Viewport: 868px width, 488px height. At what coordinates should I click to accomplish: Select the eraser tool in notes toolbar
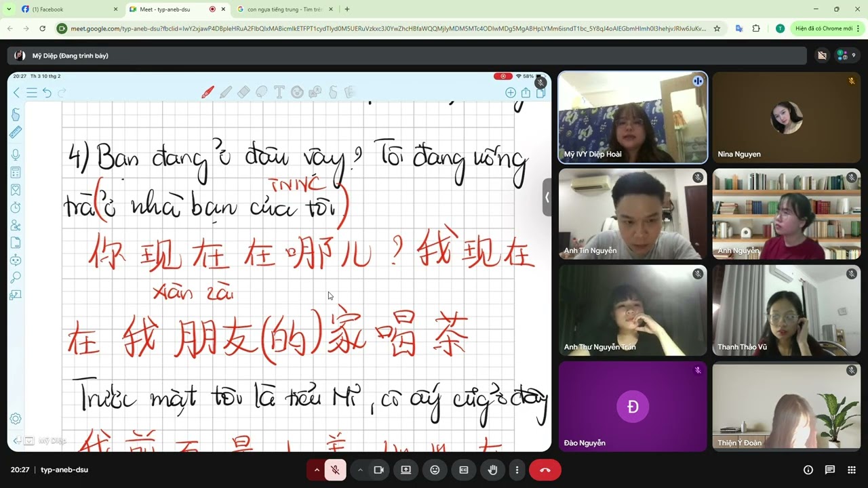[243, 92]
